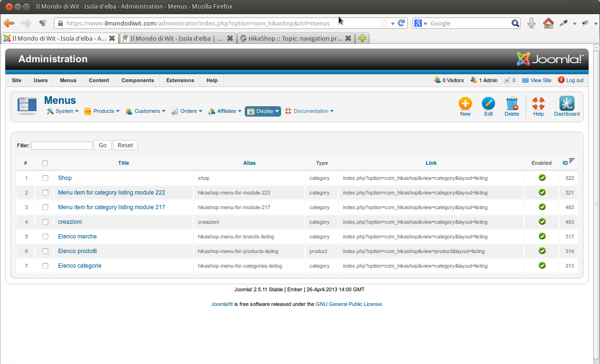The height and width of the screenshot is (364, 600).
Task: Switch to HikaShop Topic navigation tab
Action: tap(296, 38)
